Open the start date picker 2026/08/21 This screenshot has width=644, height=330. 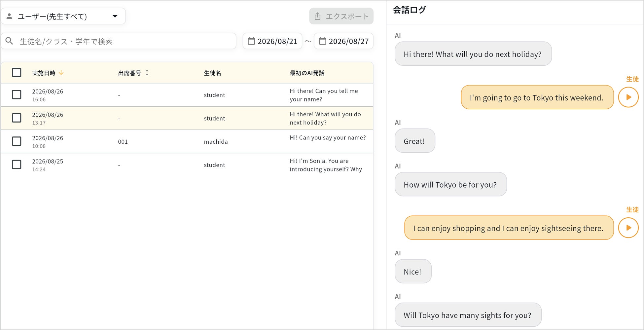pyautogui.click(x=272, y=41)
